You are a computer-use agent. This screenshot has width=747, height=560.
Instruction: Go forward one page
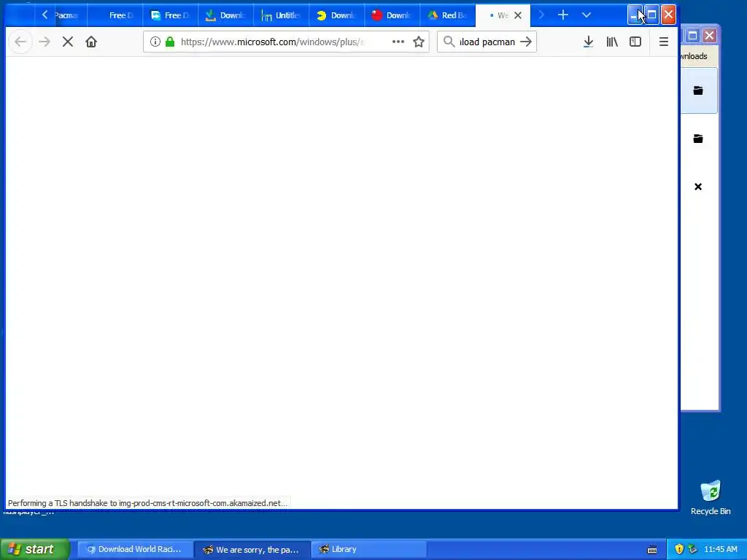44,42
